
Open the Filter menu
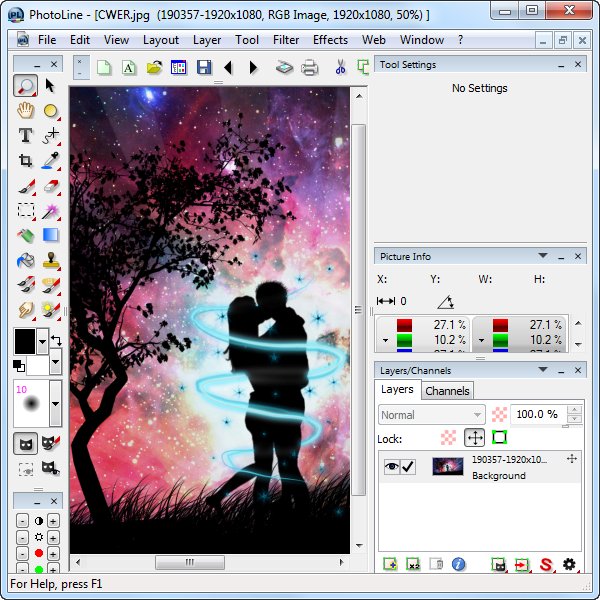coord(286,40)
